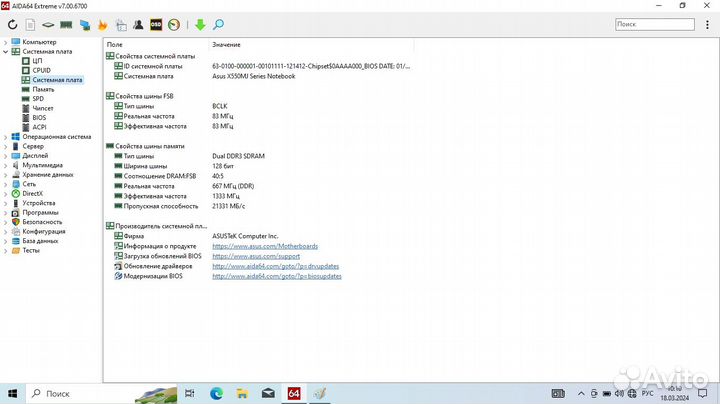The image size is (720, 404).
Task: Click the Refresh toolbar icon
Action: pos(12,25)
